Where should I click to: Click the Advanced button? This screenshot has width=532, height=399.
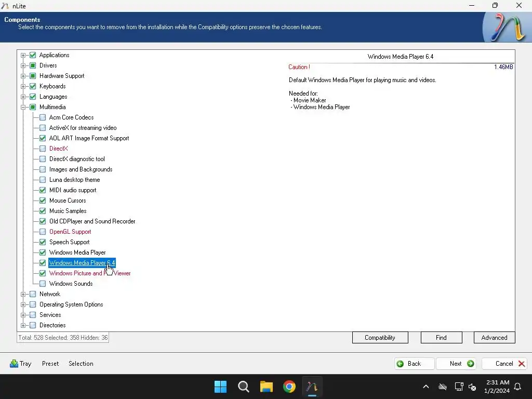(495, 338)
